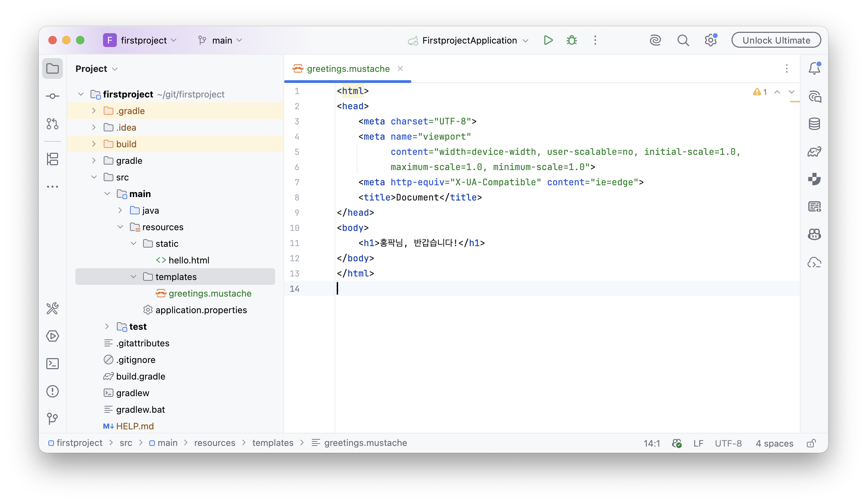Click resources in breadcrumb bar
Viewport: 867px width, 504px height.
[x=215, y=443]
